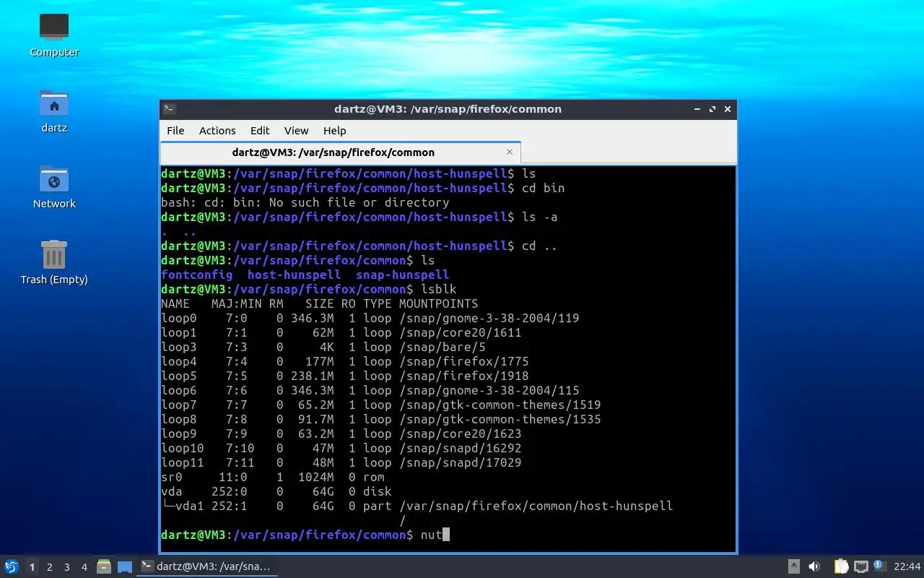Open the Actions menu
Screen dimensions: 924x578
coord(217,131)
